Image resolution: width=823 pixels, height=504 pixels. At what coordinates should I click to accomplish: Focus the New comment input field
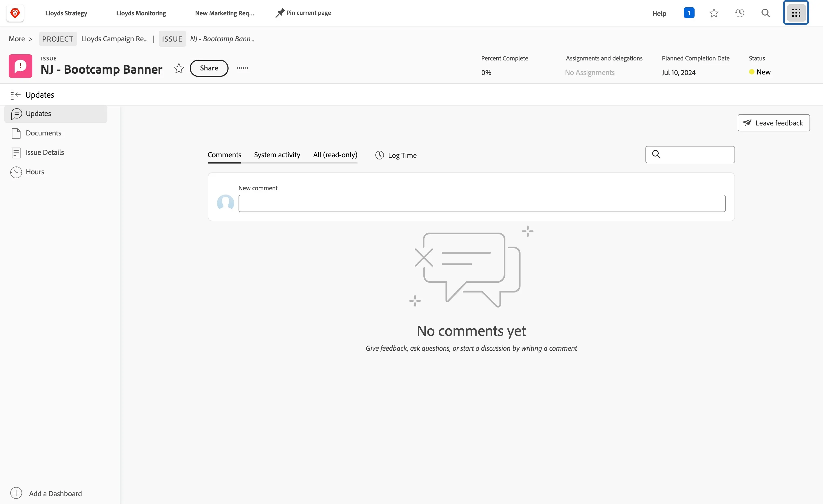coord(482,203)
